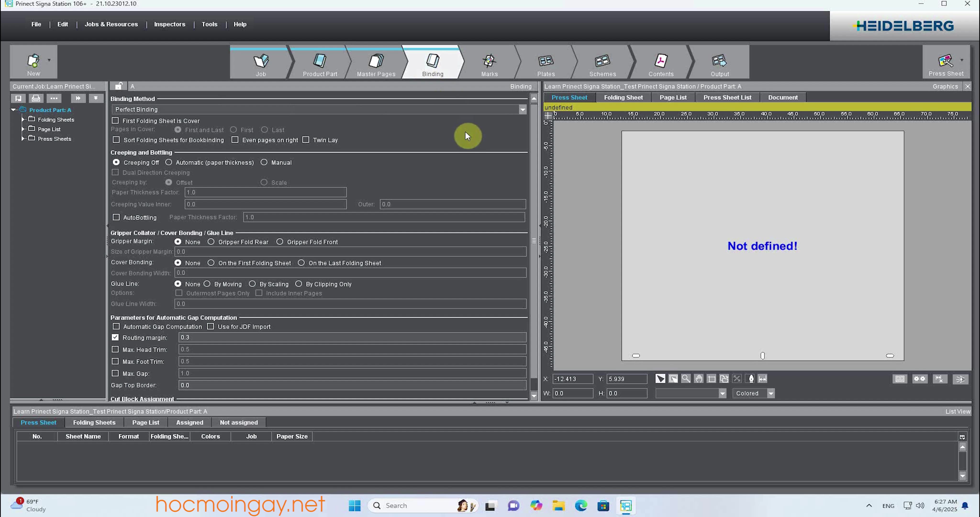Select Manual creeping radio button

tap(264, 162)
